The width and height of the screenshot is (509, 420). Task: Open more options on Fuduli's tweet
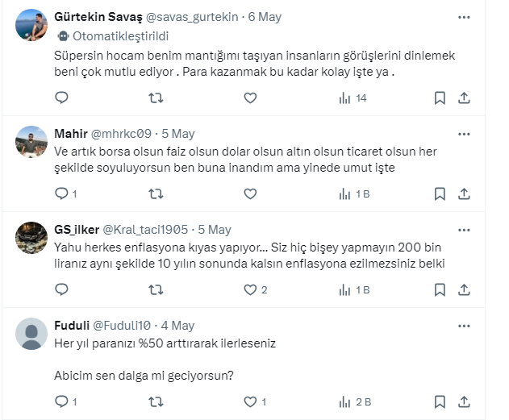(464, 326)
